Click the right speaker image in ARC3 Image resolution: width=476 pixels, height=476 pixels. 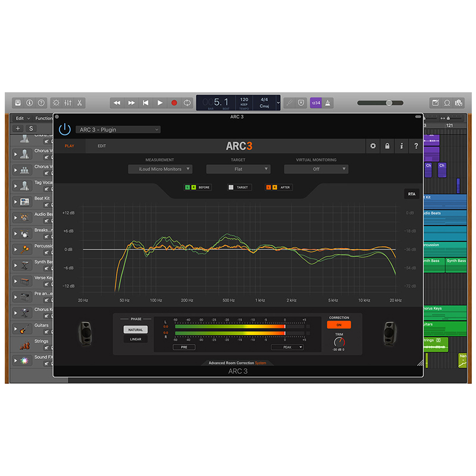click(x=390, y=333)
